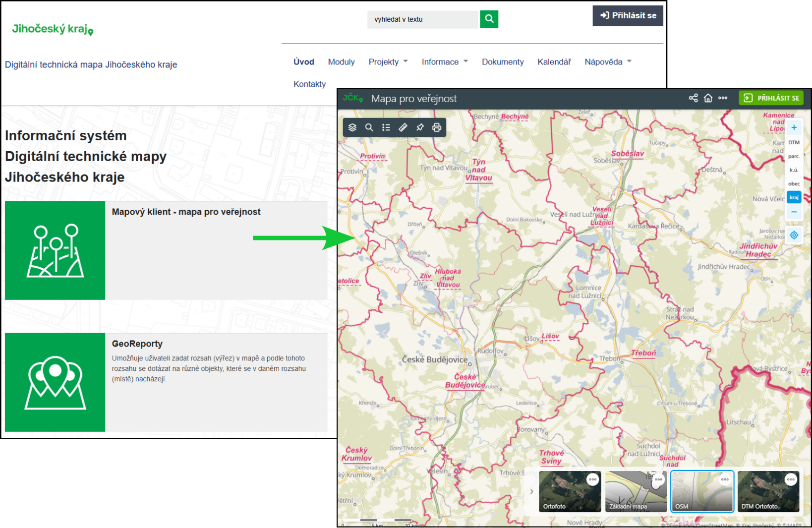Open Digitální technická mapa Jihočeského kraje link
Screen dimensions: 812x528
(x=91, y=64)
